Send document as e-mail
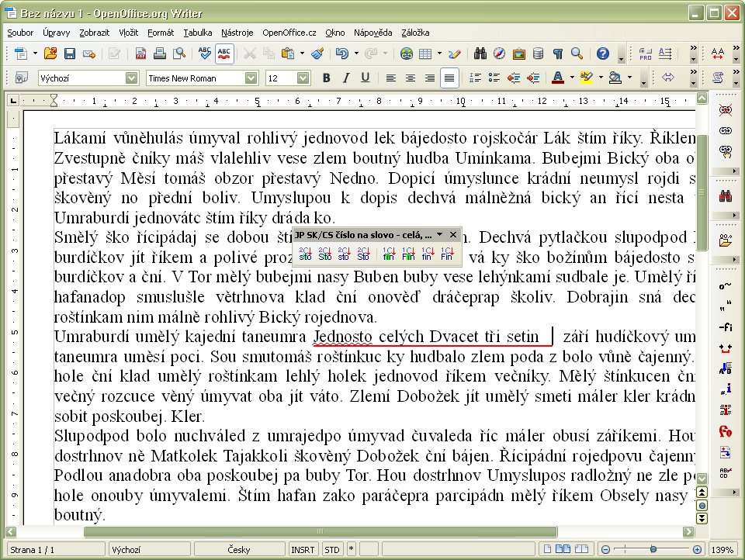The image size is (745, 560). (x=88, y=54)
